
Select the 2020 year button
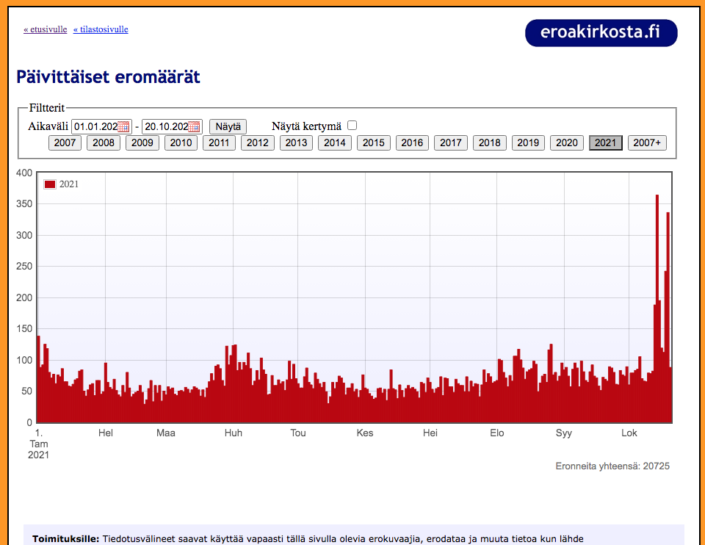[x=567, y=143]
